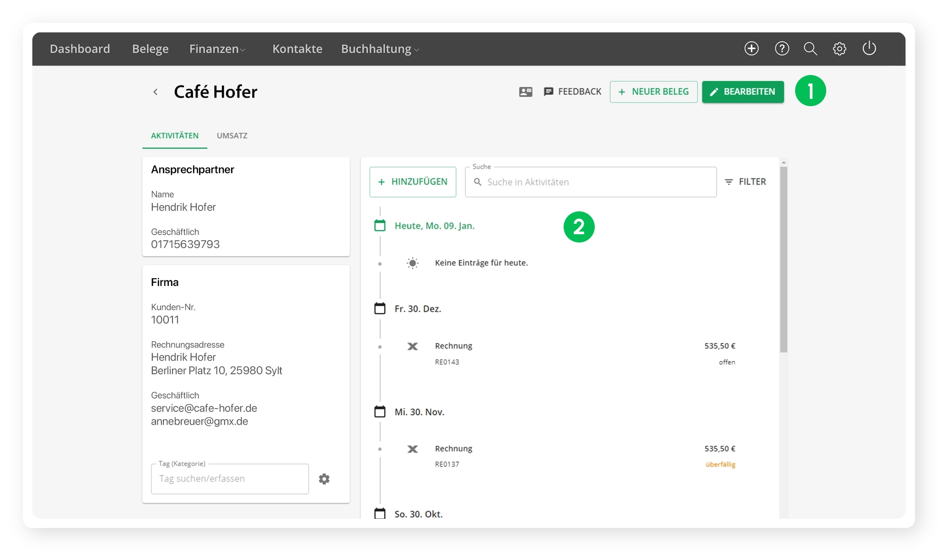
Task: Open the Filter options for activities
Action: (745, 182)
